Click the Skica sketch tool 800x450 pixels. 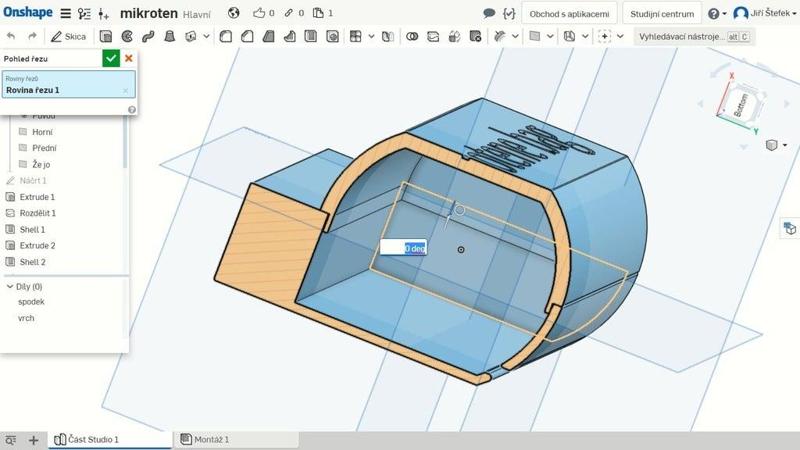69,36
